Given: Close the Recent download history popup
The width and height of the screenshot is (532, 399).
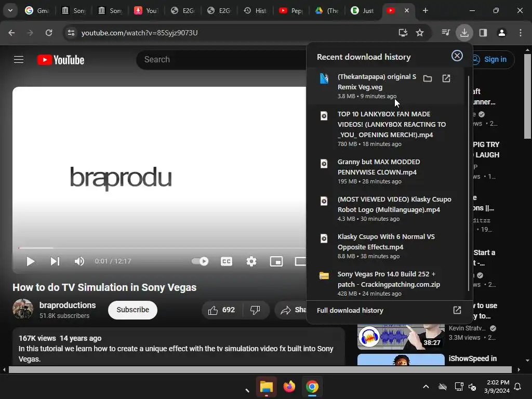Looking at the screenshot, I should (457, 56).
